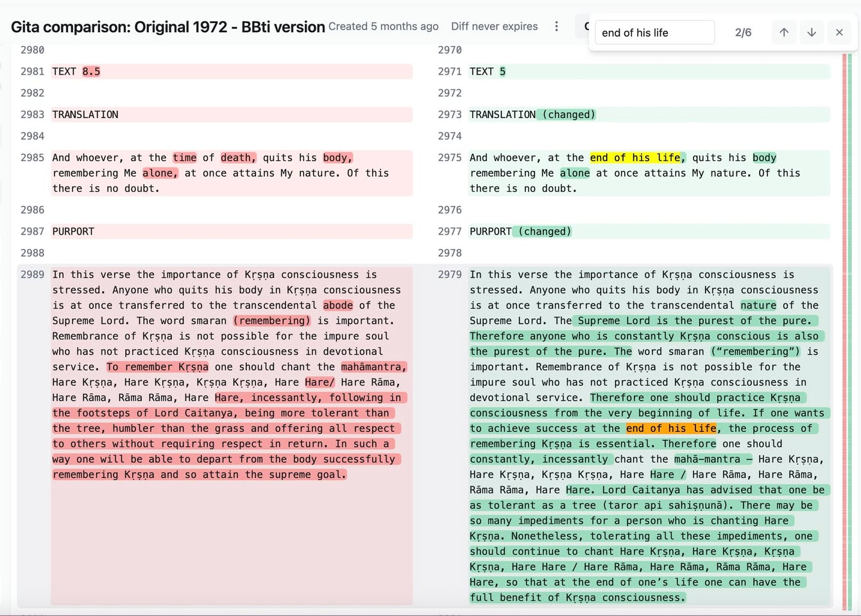Click the "PURPORT (changed)" line
Image resolution: width=861 pixels, height=616 pixels.
pyautogui.click(x=520, y=231)
